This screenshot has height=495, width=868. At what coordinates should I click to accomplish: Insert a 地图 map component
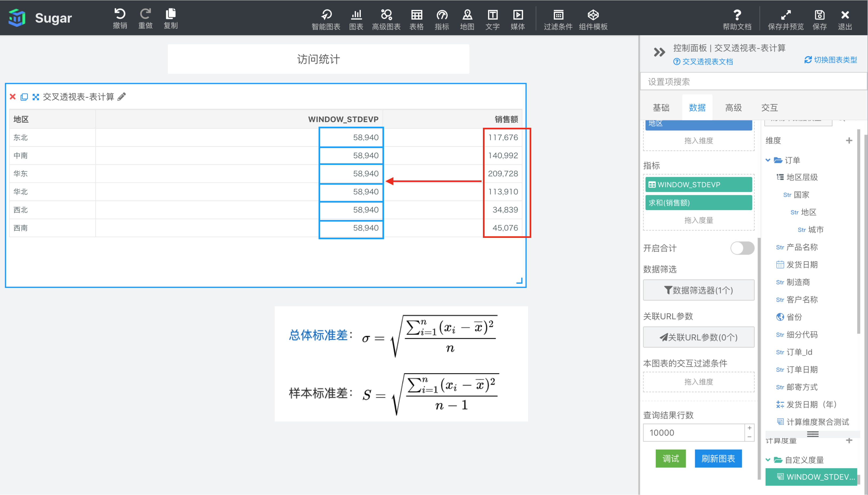coord(467,20)
